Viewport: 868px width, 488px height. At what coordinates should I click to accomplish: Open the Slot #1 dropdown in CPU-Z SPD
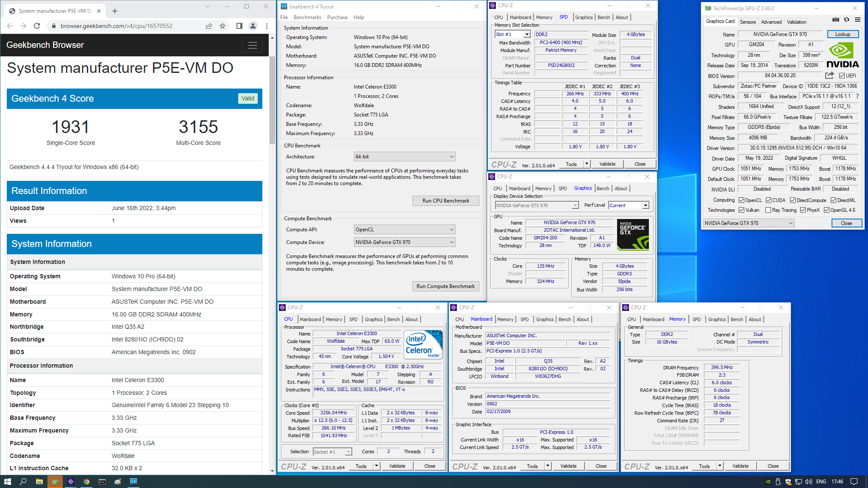513,34
